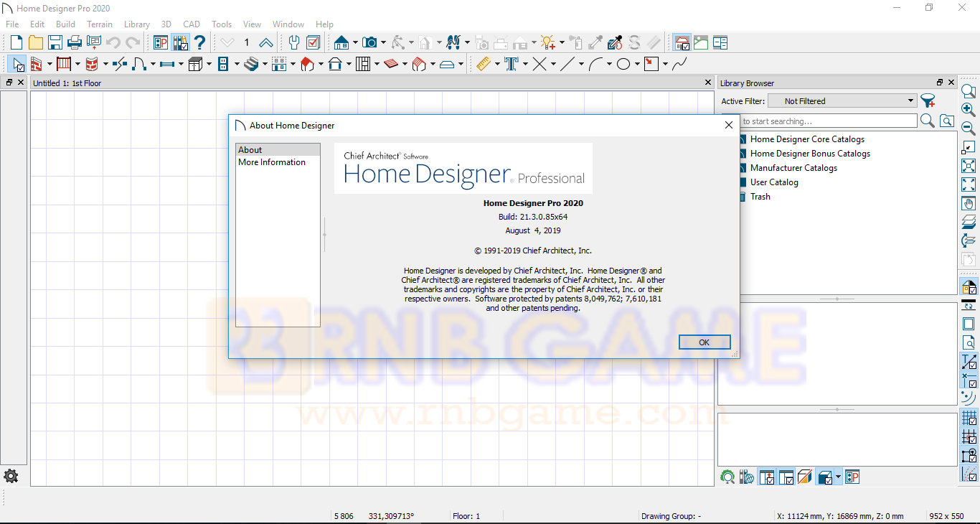Open a plan using the folder icon

click(35, 42)
